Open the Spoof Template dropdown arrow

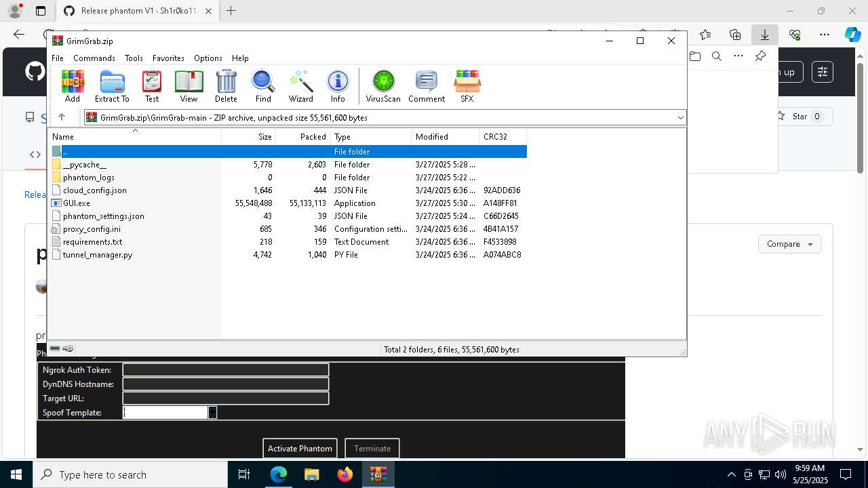212,412
